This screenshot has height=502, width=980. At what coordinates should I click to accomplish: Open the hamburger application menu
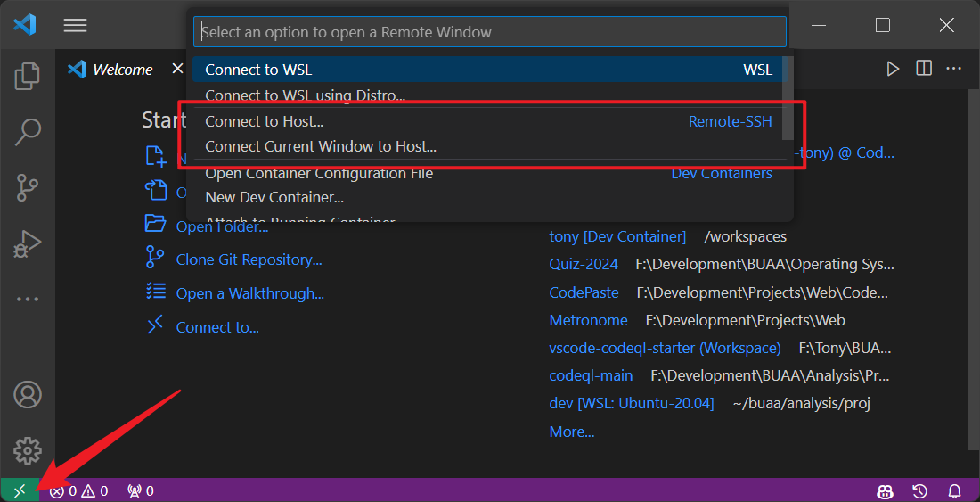(75, 25)
